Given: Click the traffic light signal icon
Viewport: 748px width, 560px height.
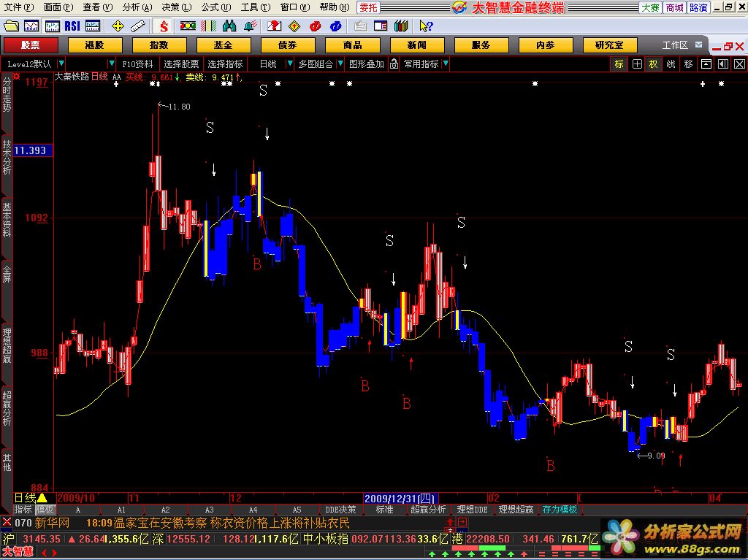Looking at the screenshot, I should tap(188, 26).
